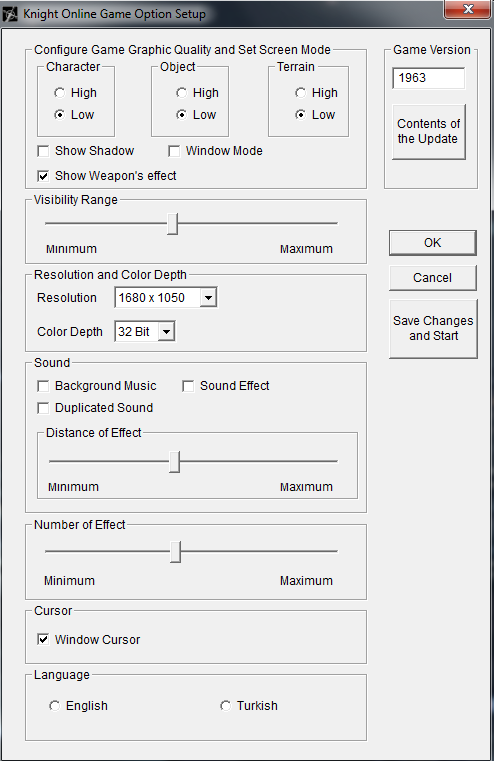Open the Resolution dropdown
This screenshot has height=761, width=494.
pyautogui.click(x=208, y=298)
